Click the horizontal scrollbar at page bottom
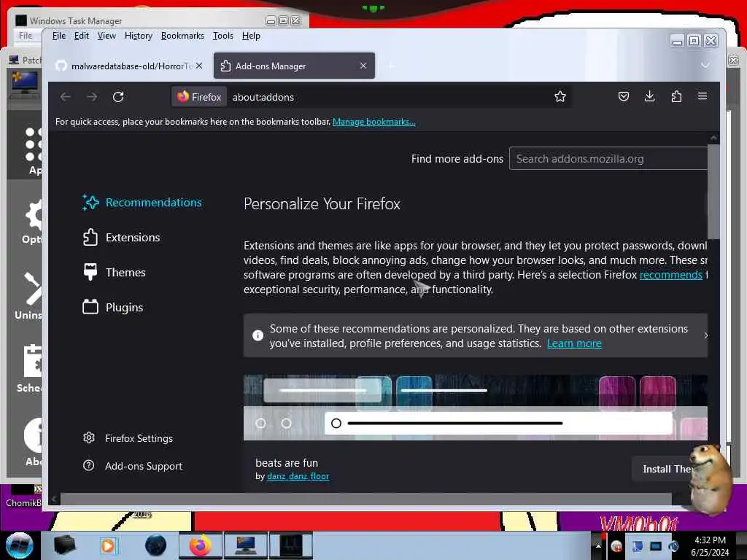This screenshot has height=560, width=747. point(366,499)
